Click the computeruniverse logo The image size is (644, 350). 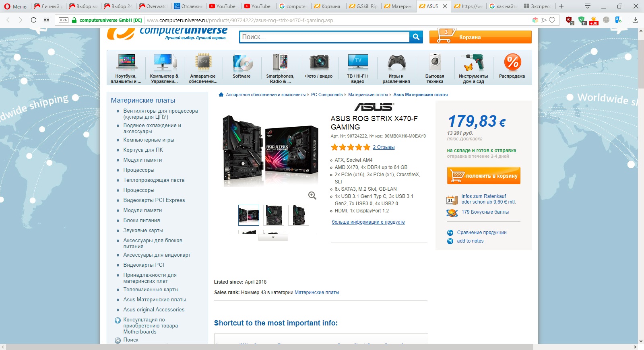[167, 34]
